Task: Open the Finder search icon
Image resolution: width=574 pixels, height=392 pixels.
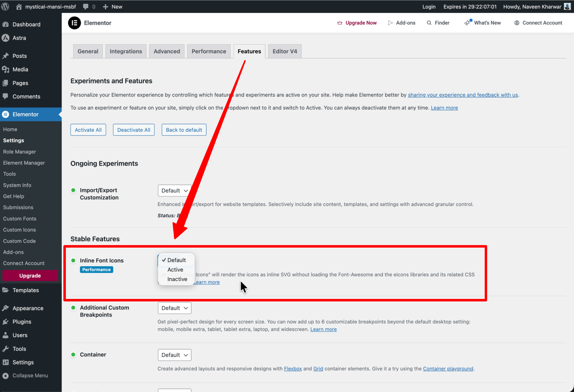Action: (x=429, y=23)
